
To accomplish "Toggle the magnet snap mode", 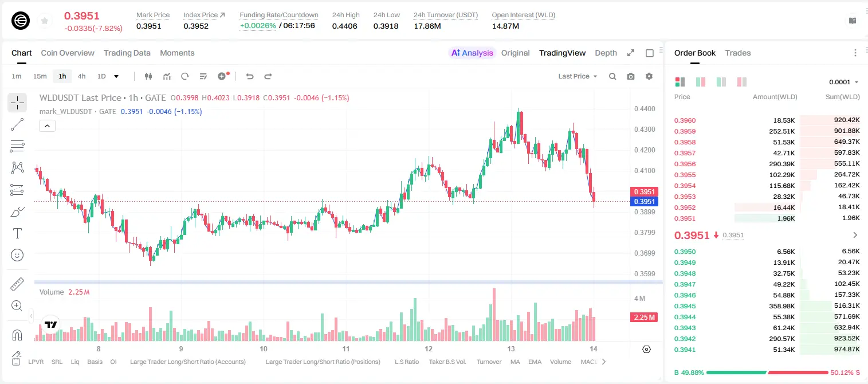I will tap(17, 335).
